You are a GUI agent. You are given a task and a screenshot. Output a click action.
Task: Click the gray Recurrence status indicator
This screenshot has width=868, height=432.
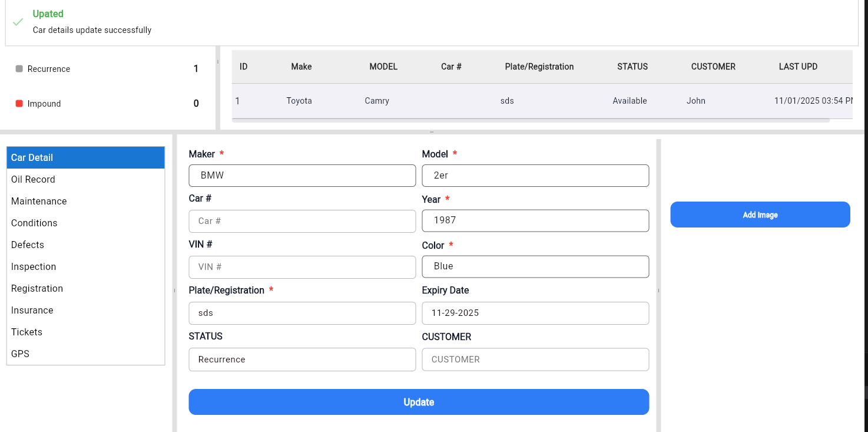(19, 69)
